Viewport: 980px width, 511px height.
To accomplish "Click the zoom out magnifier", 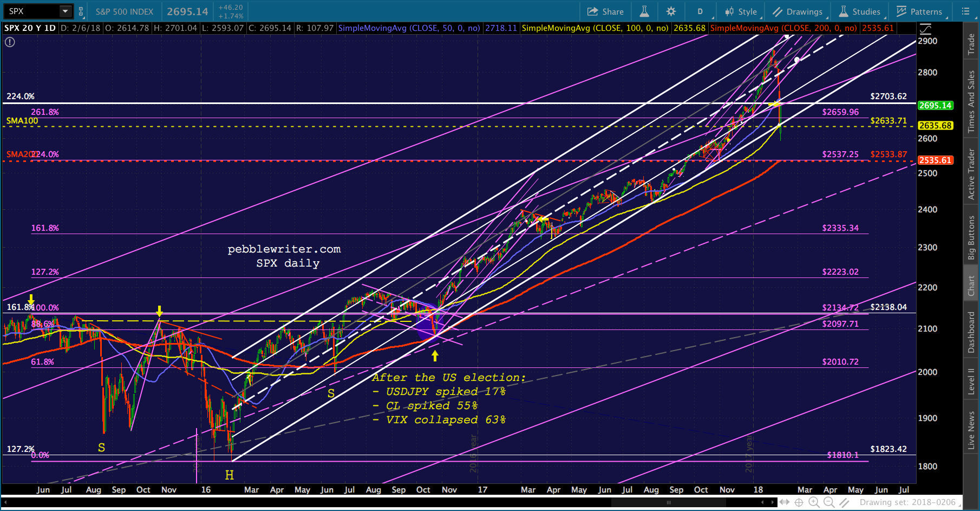I will click(x=829, y=502).
